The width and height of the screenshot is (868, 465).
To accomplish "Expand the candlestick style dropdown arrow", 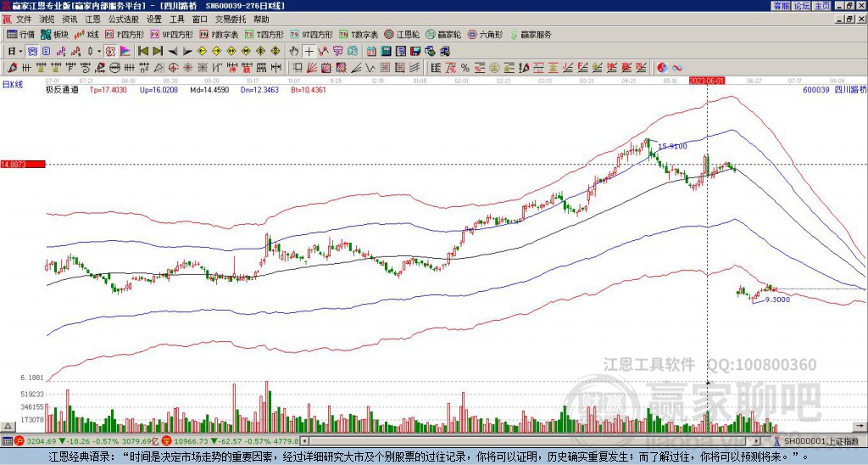I will [x=99, y=52].
